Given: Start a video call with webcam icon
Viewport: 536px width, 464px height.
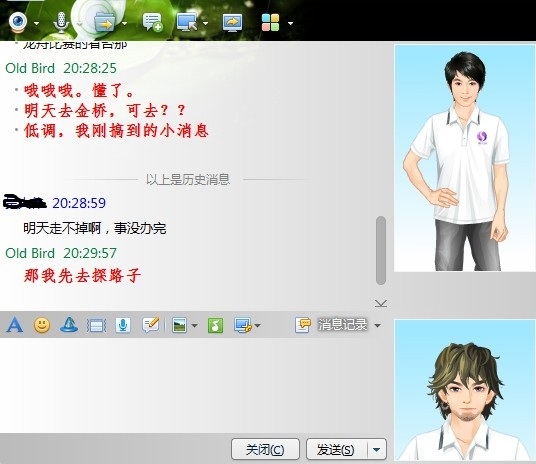Looking at the screenshot, I should [x=18, y=22].
